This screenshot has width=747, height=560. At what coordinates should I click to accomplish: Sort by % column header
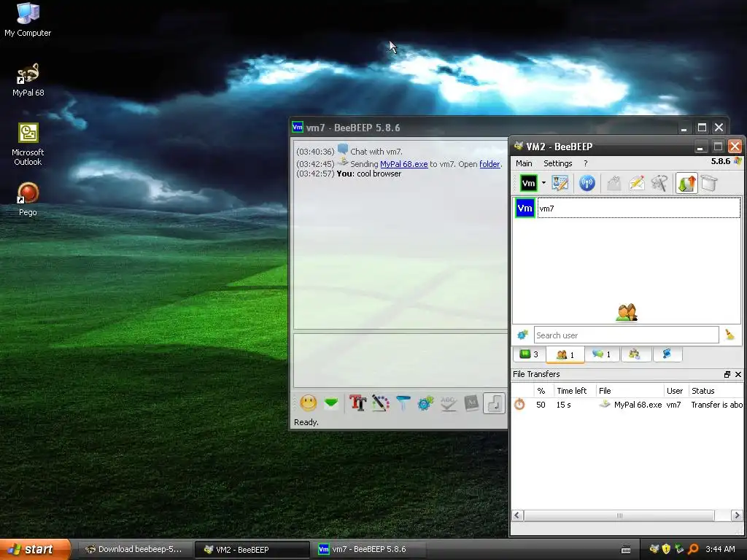[541, 391]
